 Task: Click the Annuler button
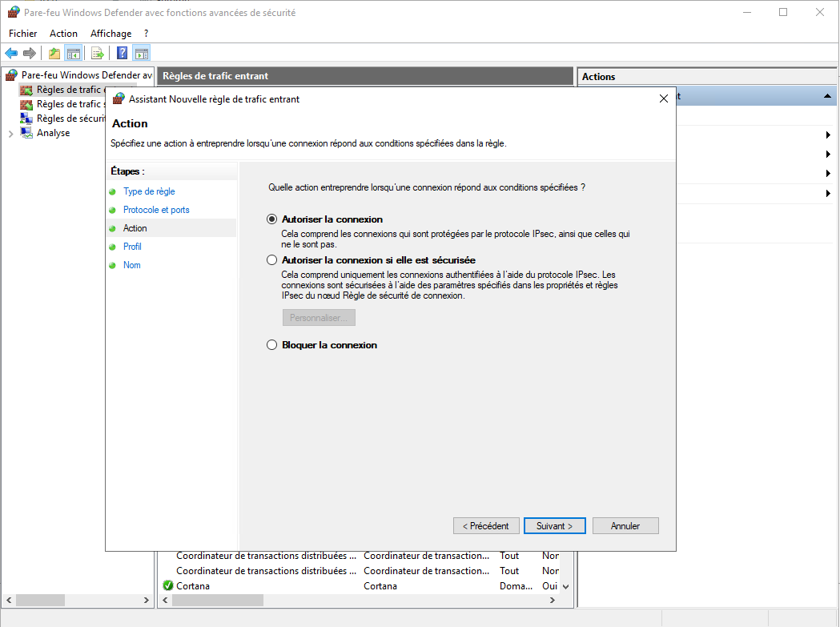coord(625,526)
